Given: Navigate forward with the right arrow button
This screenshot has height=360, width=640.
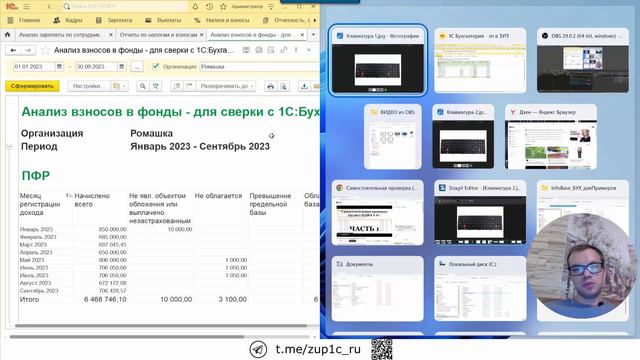Looking at the screenshot, I should coord(28,50).
